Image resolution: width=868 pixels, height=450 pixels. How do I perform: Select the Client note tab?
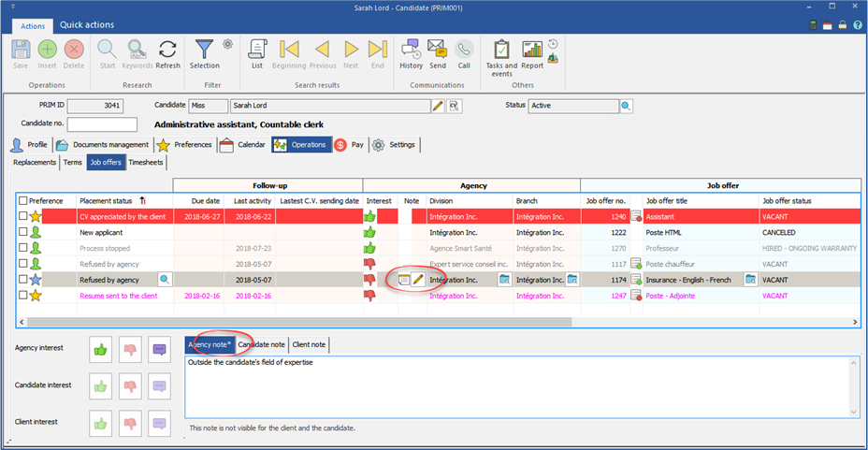[x=309, y=344]
